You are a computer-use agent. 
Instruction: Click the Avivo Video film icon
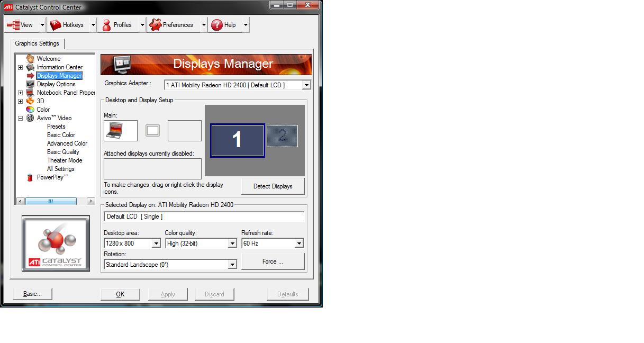tap(30, 118)
